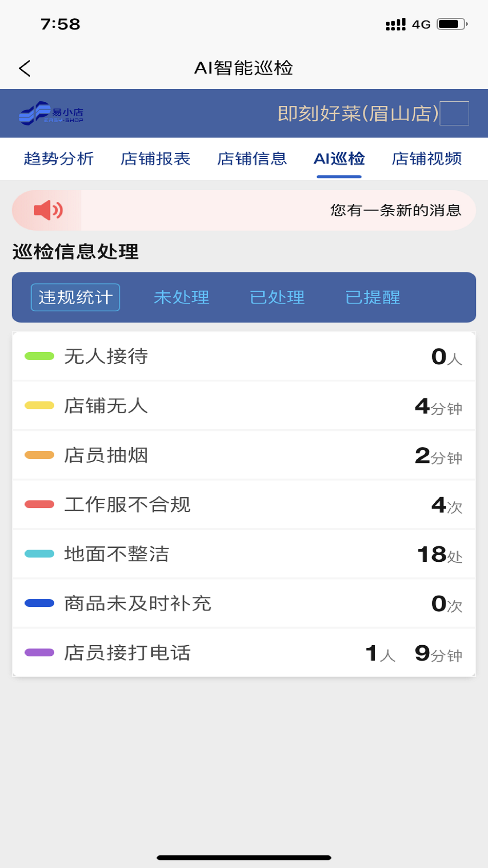Open the 店员抽烟 violation row
Viewport: 488px width, 868px height.
point(244,455)
